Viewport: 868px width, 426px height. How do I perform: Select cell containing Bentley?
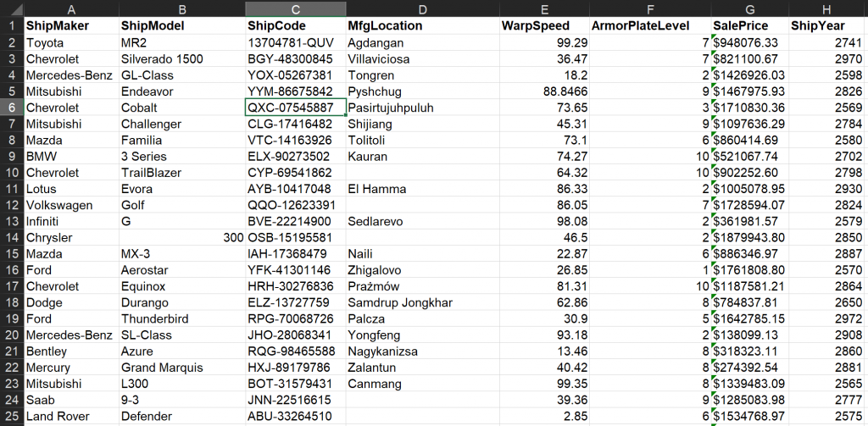[71, 351]
